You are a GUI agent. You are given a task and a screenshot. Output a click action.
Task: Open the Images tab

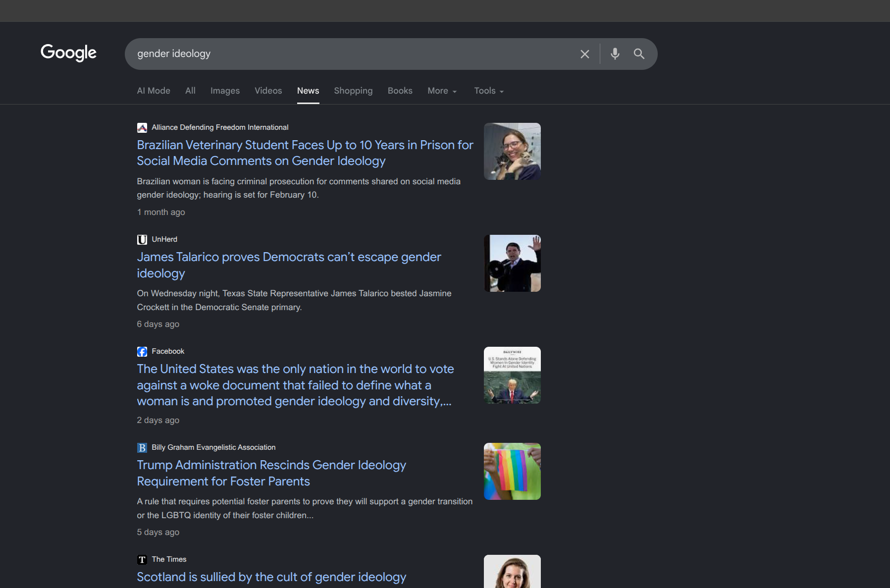(225, 91)
